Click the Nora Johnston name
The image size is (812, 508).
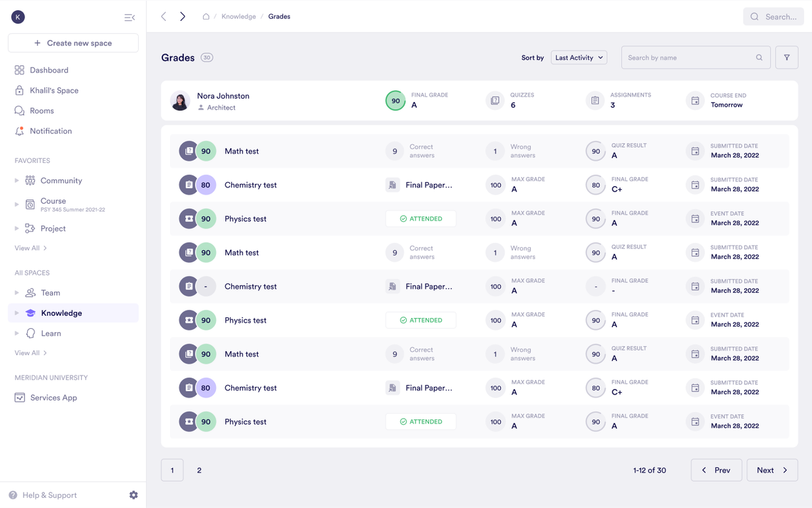tap(223, 96)
